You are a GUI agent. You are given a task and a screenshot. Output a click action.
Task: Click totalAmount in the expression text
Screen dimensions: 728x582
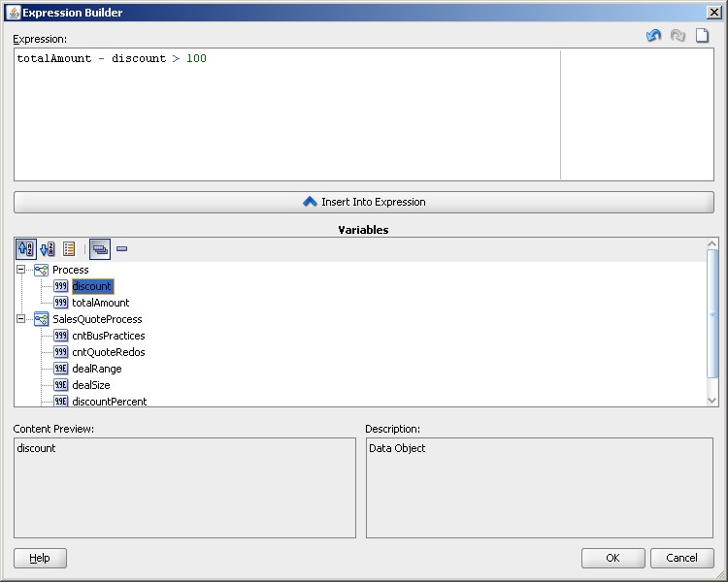54,58
